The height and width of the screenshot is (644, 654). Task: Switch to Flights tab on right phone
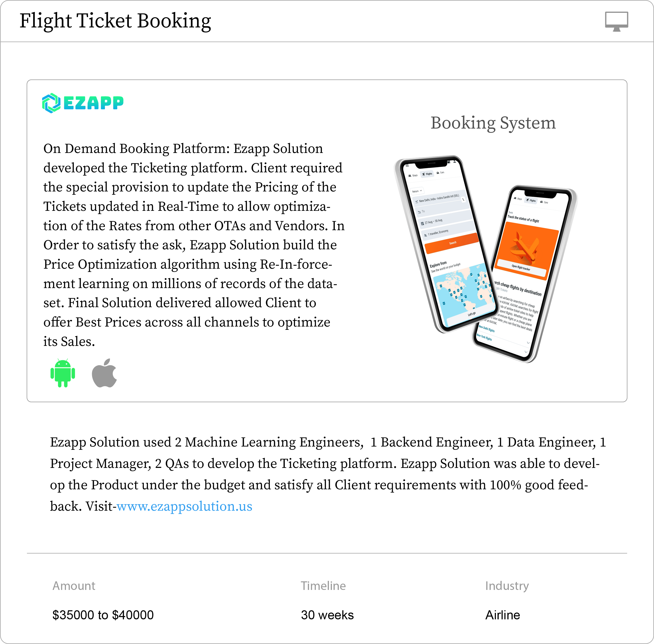[531, 200]
